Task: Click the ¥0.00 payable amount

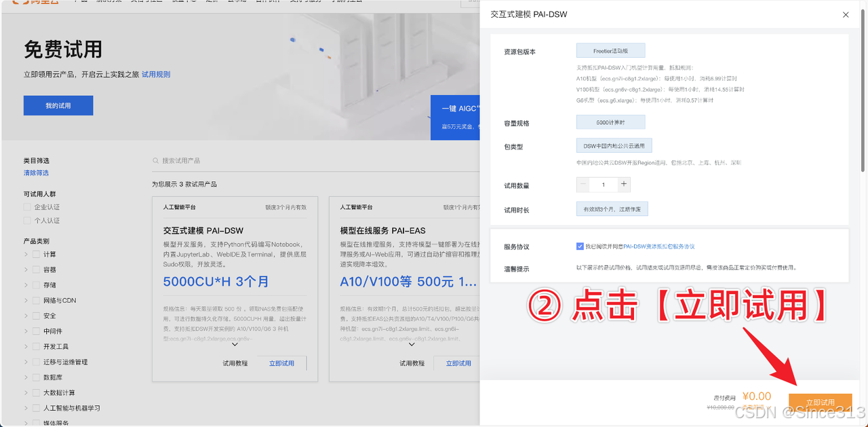Action: point(757,396)
